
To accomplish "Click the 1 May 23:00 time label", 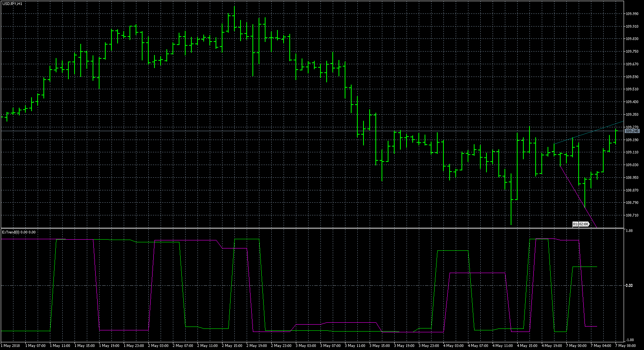I will coord(134,346).
